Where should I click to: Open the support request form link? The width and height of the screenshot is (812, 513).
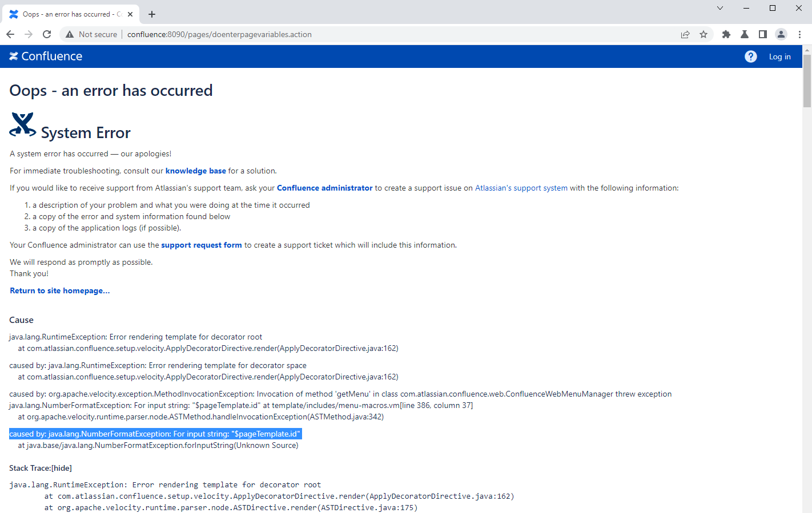pos(202,245)
